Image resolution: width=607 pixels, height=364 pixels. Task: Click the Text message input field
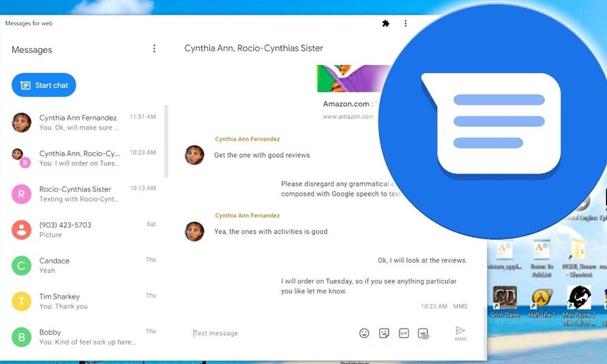point(271,333)
